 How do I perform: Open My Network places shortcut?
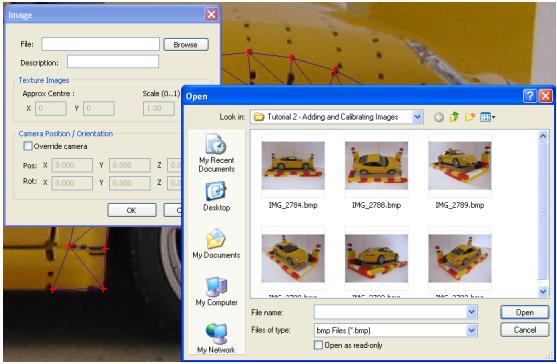216,338
